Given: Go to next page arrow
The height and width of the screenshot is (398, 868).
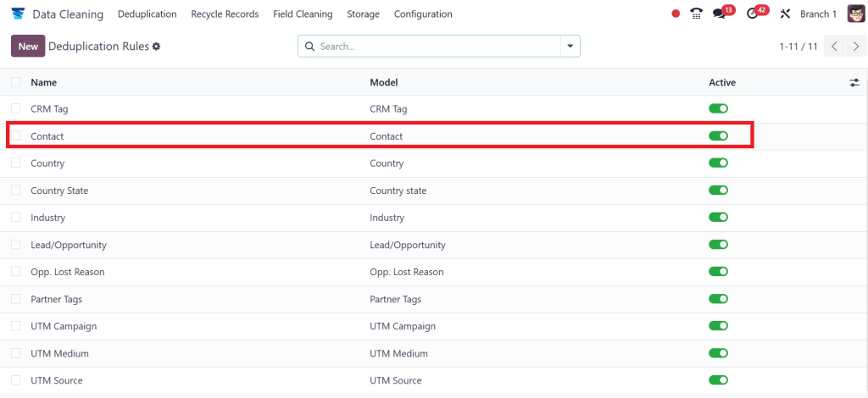Looking at the screenshot, I should click(856, 47).
